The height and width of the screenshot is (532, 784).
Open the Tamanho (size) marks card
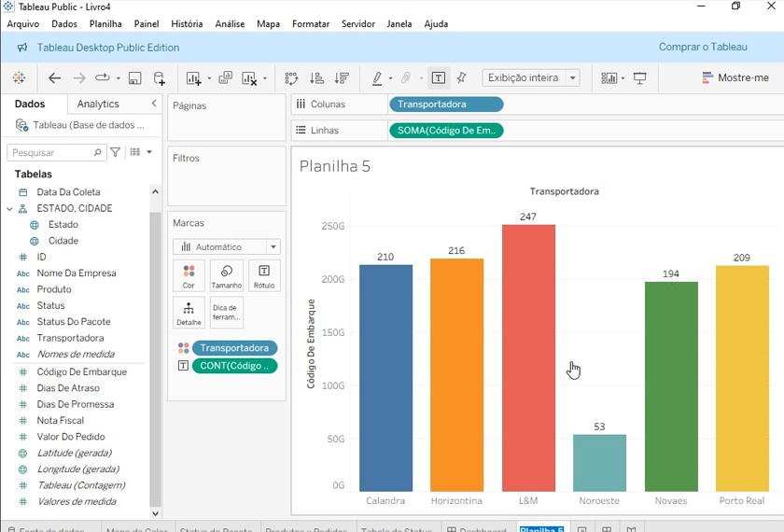tap(226, 275)
